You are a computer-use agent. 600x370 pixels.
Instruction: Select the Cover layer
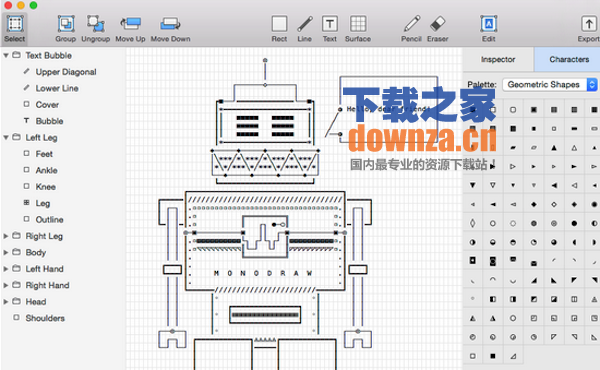coord(47,105)
